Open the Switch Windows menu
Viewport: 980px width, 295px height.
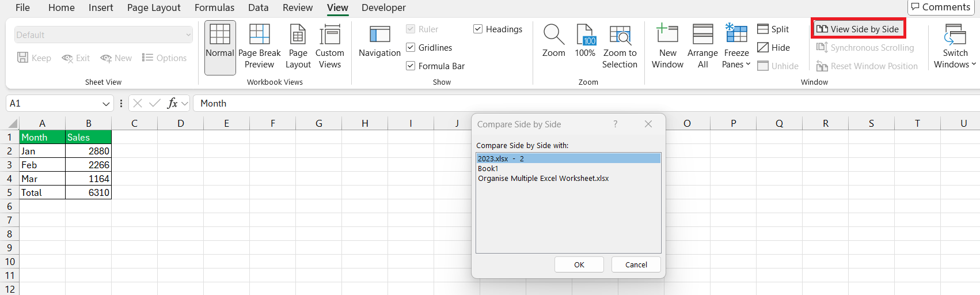pyautogui.click(x=955, y=48)
